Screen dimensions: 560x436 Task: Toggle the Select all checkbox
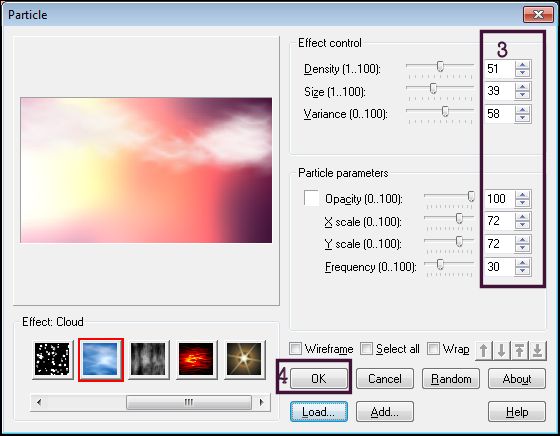point(366,349)
